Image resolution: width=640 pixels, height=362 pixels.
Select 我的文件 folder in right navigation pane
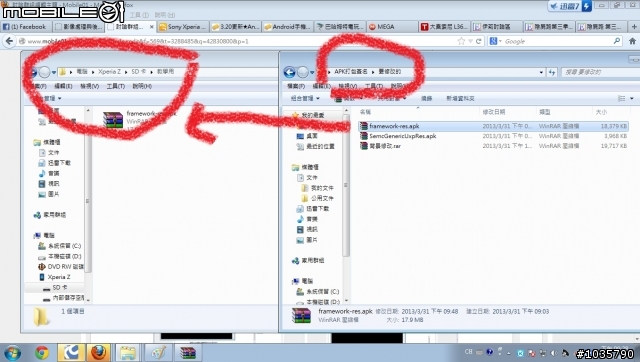tap(322, 188)
